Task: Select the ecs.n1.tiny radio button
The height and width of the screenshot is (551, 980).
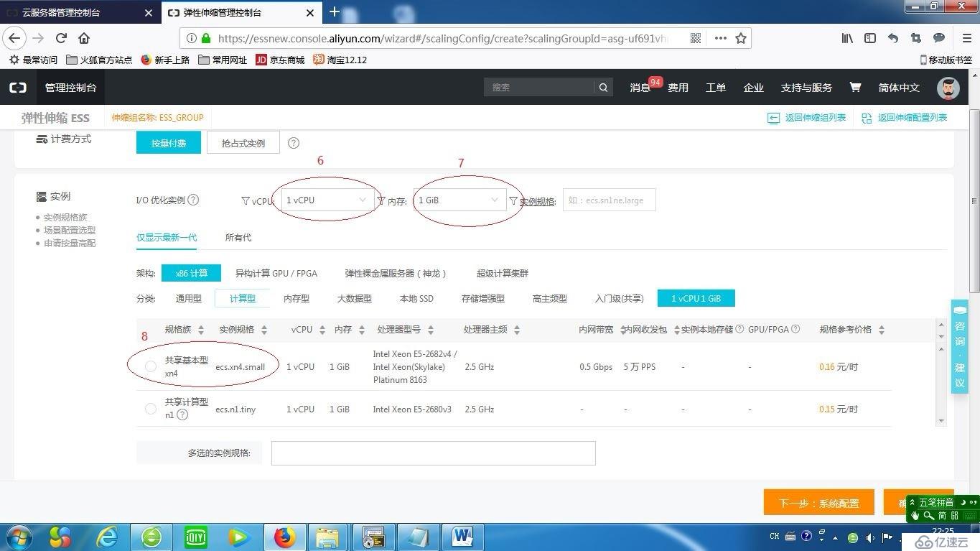Action: click(x=150, y=409)
